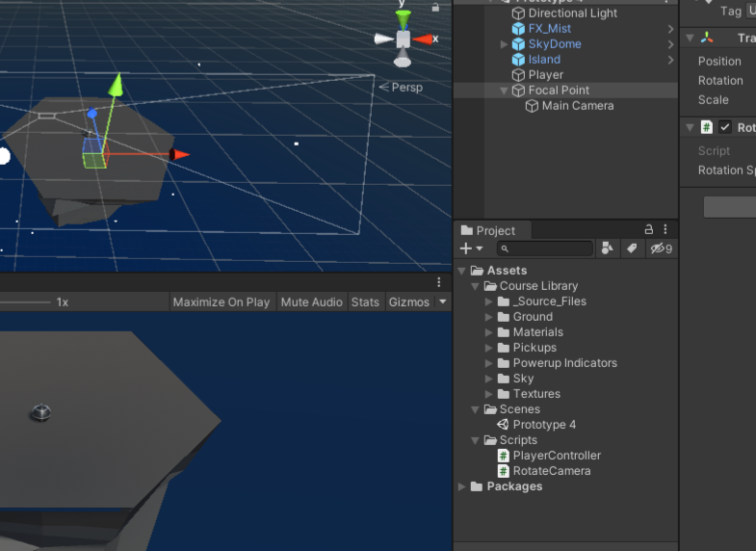Viewport: 756px width, 551px height.
Task: Toggle hidden packages visibility in Project panel
Action: coord(661,249)
